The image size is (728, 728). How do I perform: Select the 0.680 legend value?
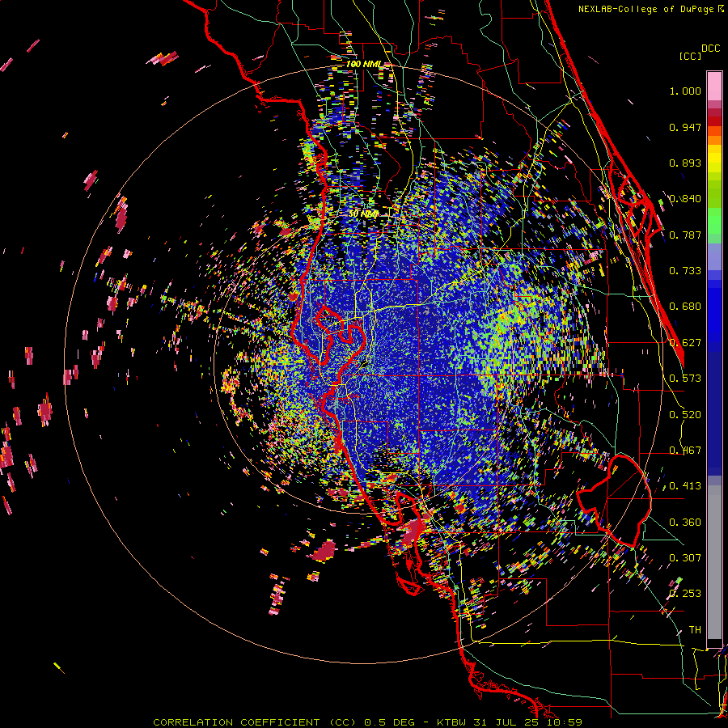tap(685, 307)
